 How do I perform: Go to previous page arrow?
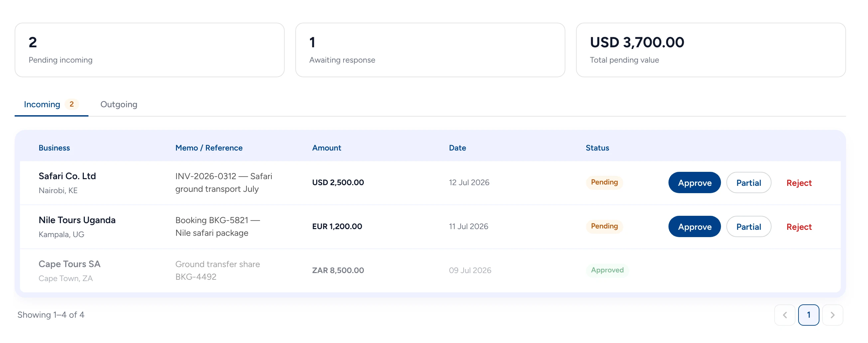tap(785, 315)
